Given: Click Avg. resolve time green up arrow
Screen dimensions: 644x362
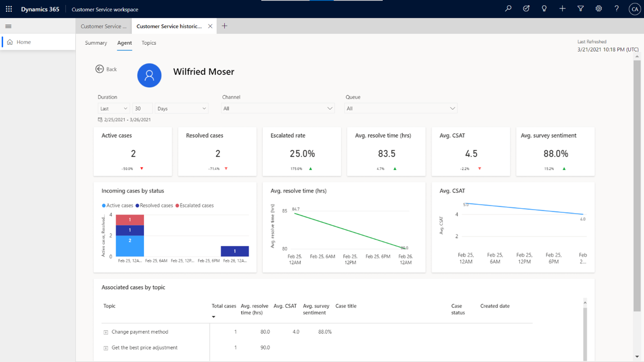Looking at the screenshot, I should (x=395, y=168).
